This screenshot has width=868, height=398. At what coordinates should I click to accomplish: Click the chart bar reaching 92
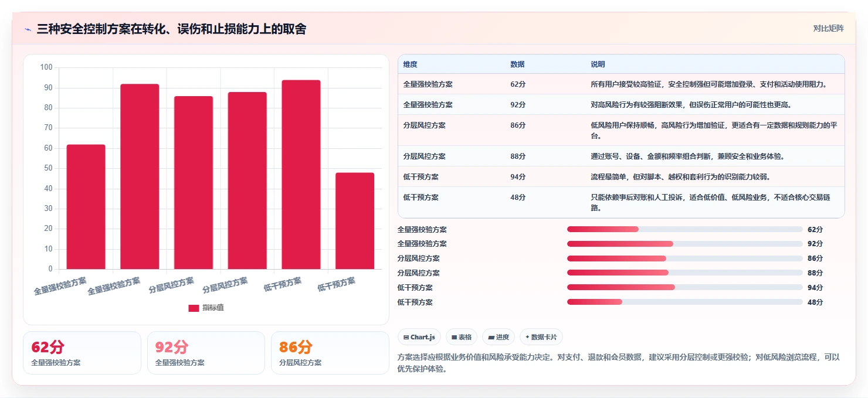point(140,176)
